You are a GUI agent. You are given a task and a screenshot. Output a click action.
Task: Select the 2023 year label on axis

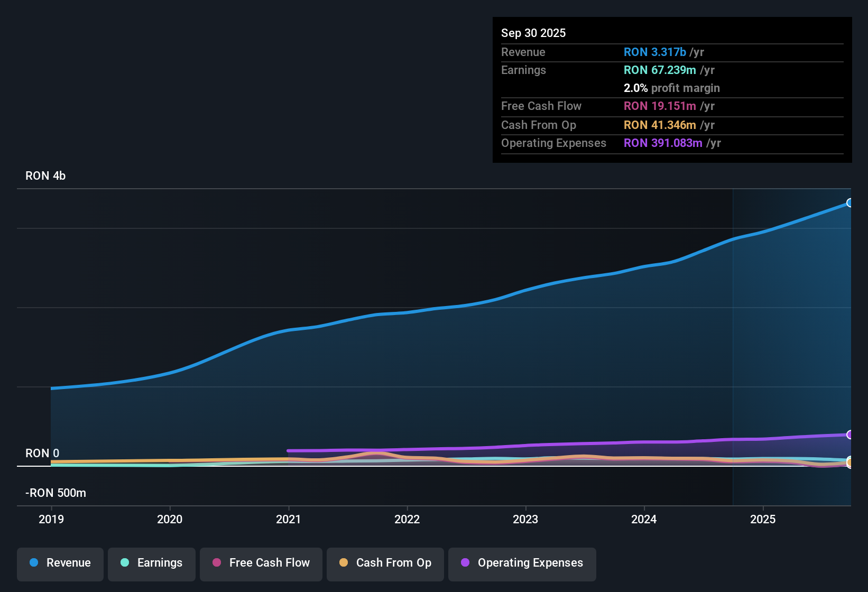[525, 520]
